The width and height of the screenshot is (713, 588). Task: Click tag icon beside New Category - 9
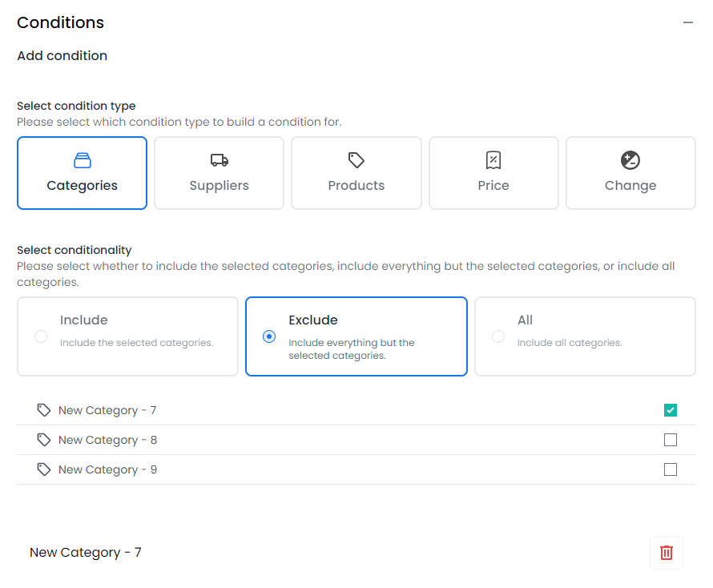[43, 469]
